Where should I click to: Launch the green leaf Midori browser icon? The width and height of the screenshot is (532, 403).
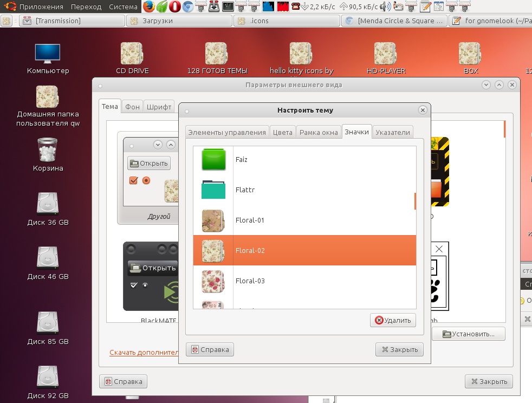coord(162,6)
